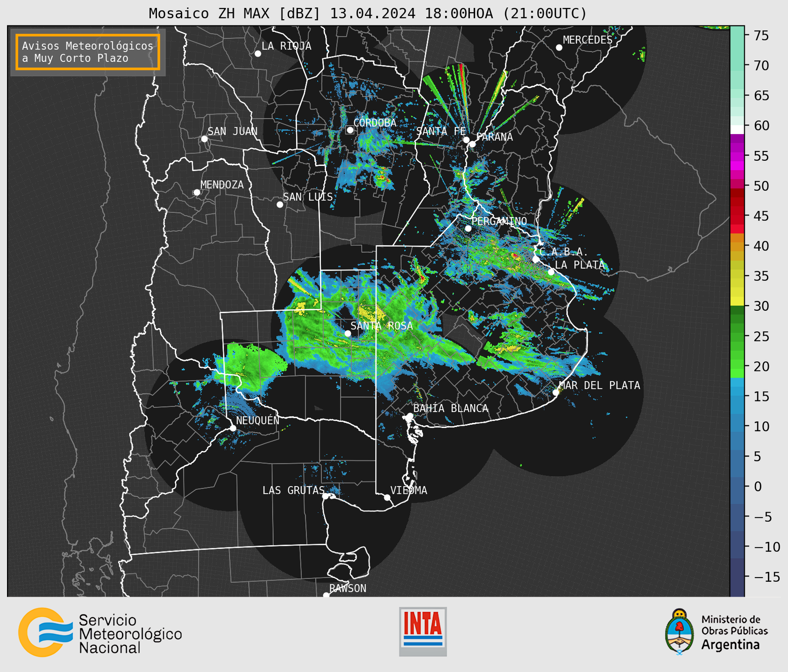Click the MAR DEL PLATA city marker dot

[556, 393]
